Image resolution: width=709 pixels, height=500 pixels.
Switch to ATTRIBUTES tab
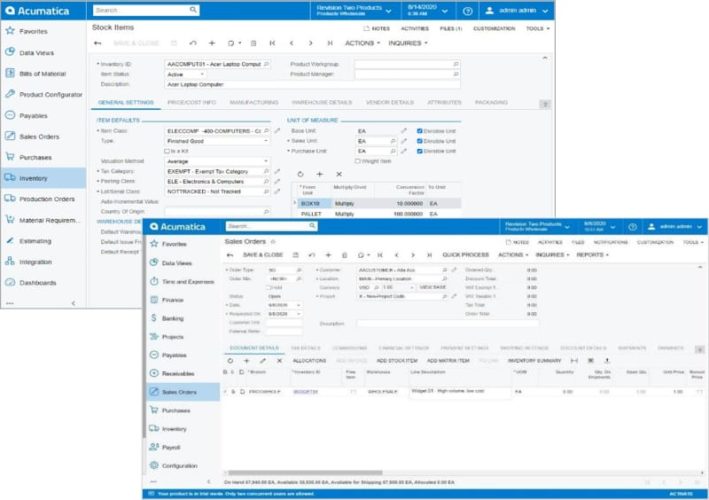[444, 102]
